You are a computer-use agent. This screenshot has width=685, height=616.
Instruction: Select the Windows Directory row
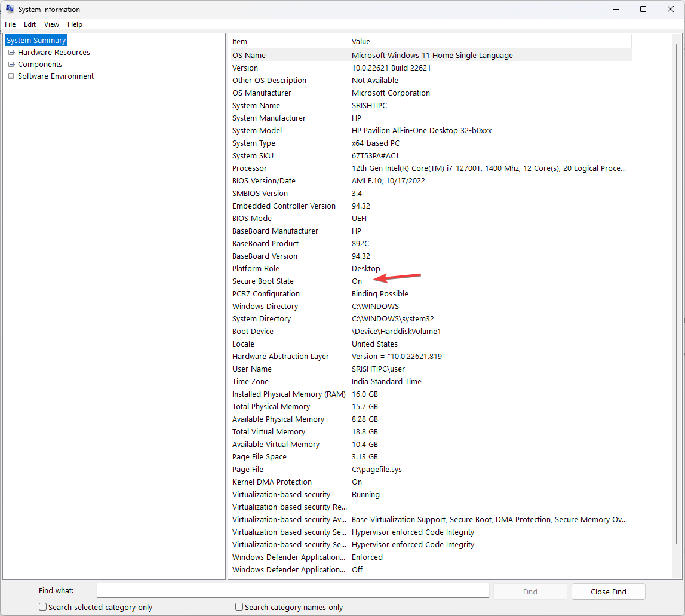[431, 307]
